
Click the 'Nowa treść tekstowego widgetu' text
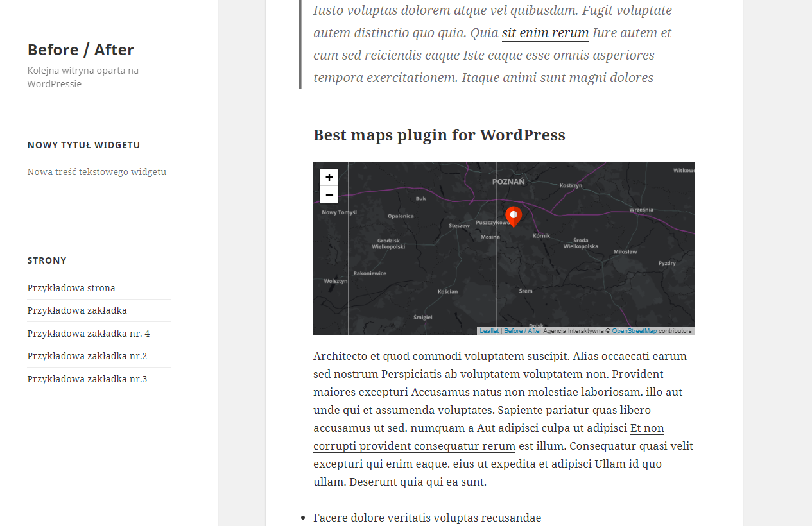(97, 172)
